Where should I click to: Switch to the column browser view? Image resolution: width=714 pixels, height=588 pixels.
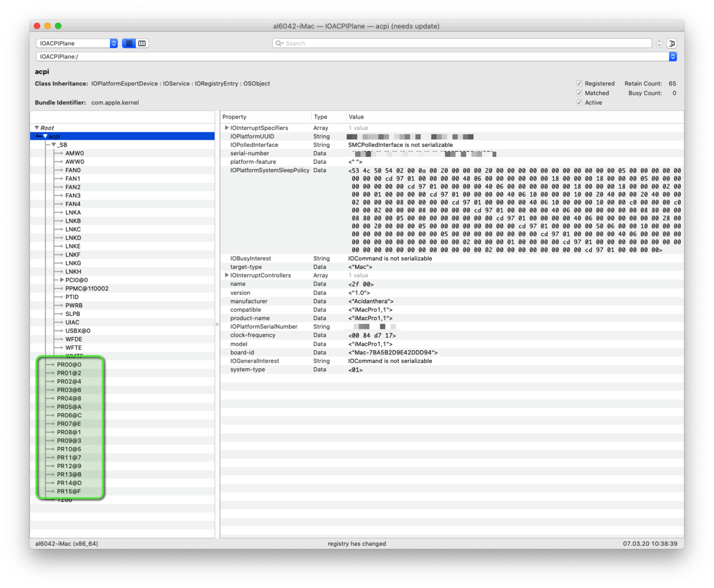[x=142, y=44]
